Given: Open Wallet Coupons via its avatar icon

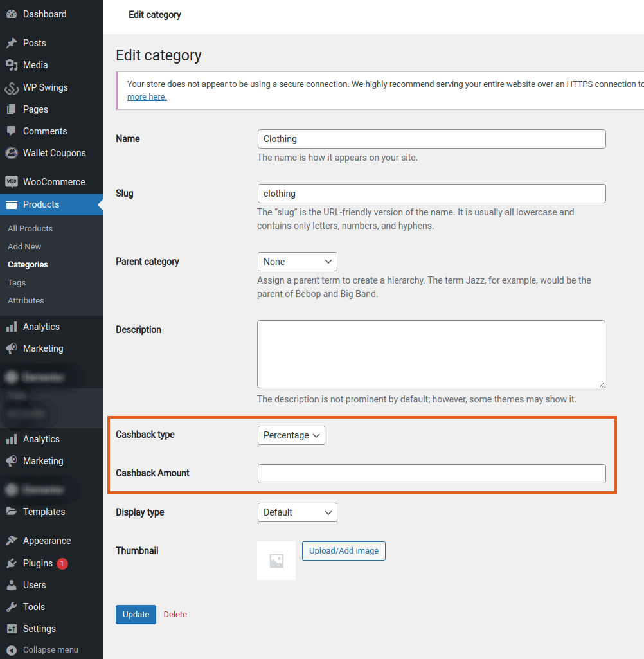Looking at the screenshot, I should coord(12,153).
